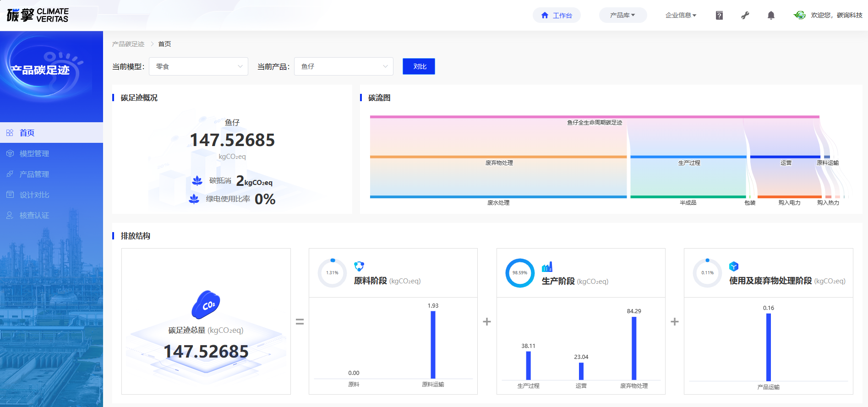Click the 生产阶段 factory icon
Viewport: 868px width, 407px height.
click(547, 266)
